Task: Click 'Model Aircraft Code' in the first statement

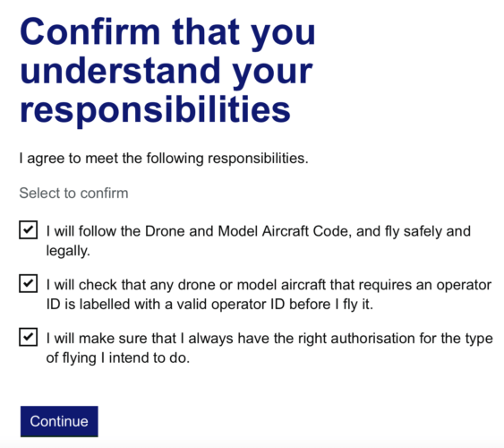Action: (x=283, y=231)
